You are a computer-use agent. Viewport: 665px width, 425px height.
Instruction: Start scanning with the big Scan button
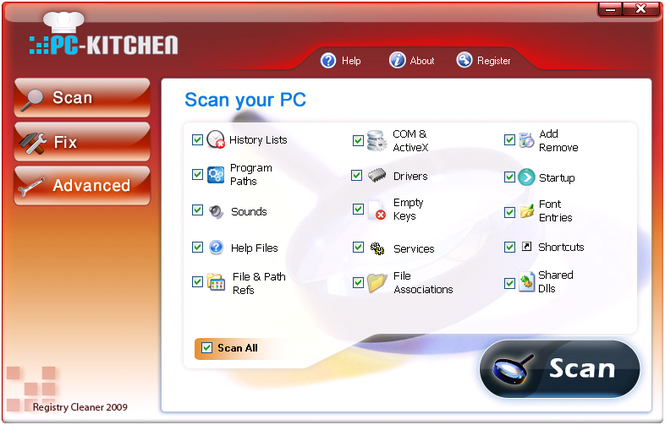point(560,369)
